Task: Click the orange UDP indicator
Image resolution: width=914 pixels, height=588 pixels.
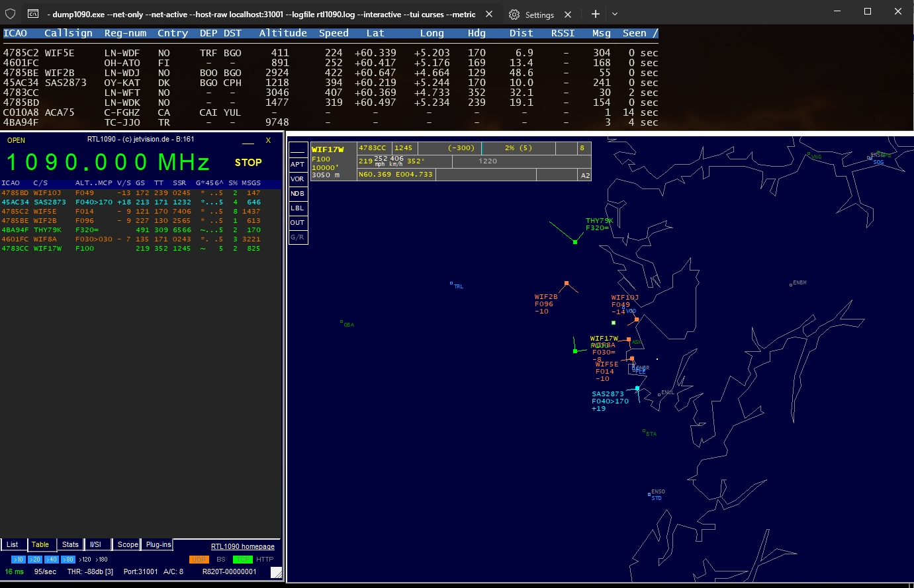Action: coord(199,560)
